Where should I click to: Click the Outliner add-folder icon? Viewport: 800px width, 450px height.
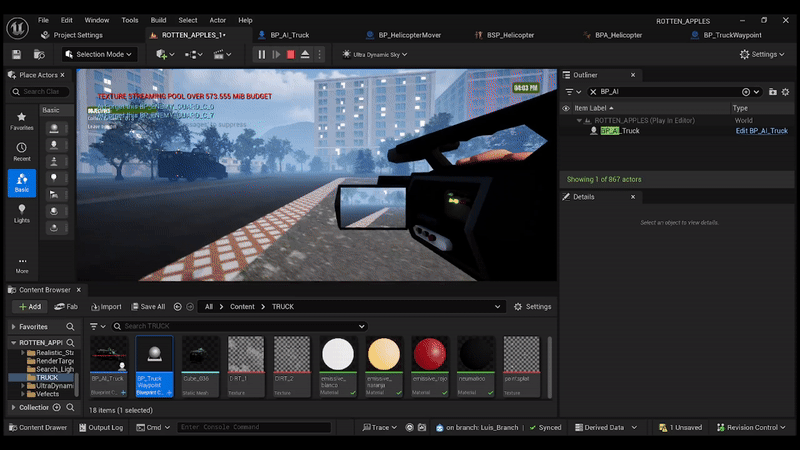pos(773,92)
